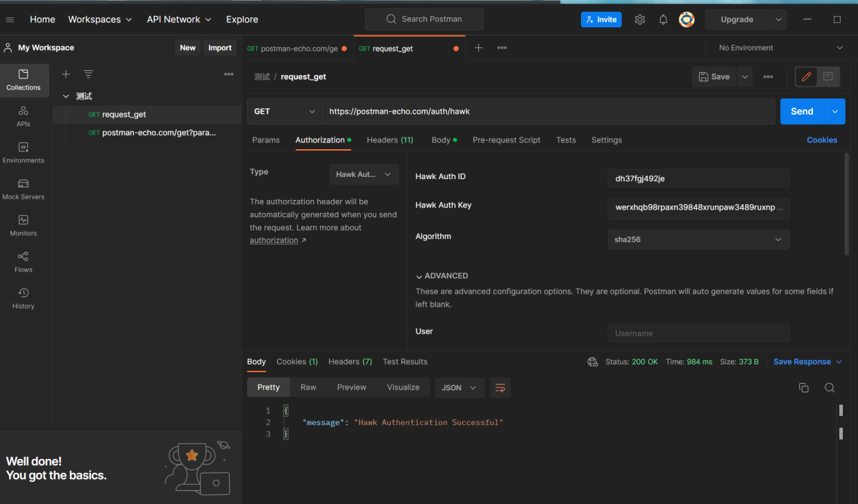Switch to request Body tab
The height and width of the screenshot is (504, 858).
pyautogui.click(x=444, y=140)
